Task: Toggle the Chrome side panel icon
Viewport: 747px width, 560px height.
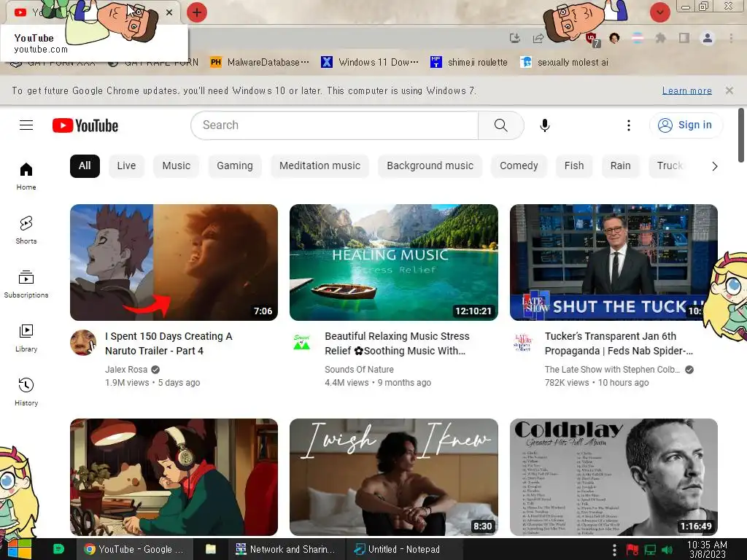Action: [x=684, y=38]
